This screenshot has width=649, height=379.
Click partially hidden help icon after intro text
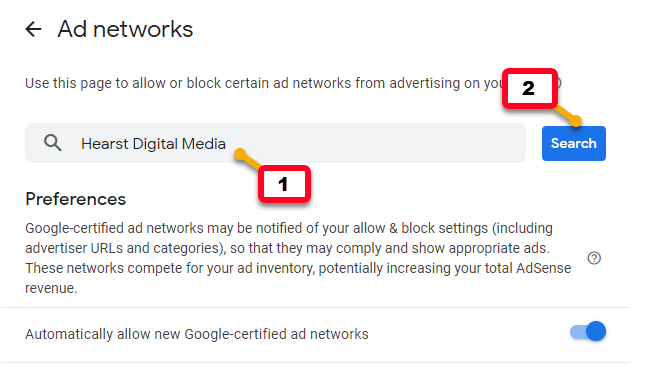click(x=559, y=83)
